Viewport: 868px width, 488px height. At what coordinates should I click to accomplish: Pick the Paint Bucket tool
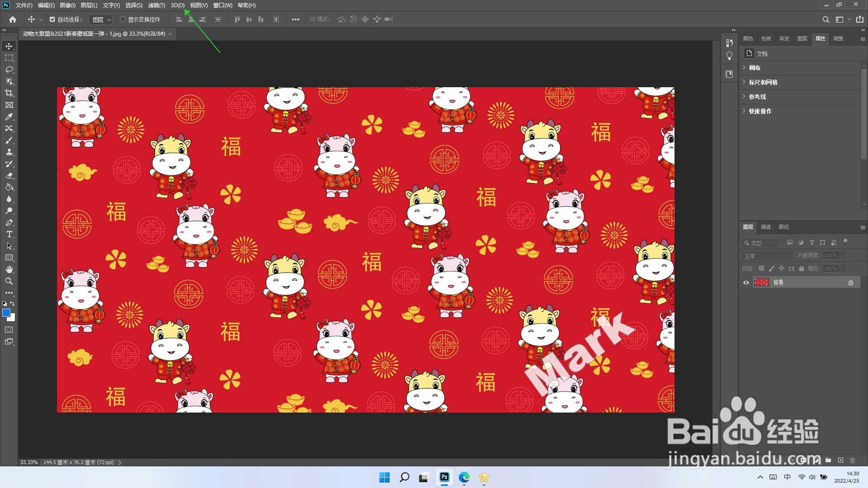click(9, 187)
